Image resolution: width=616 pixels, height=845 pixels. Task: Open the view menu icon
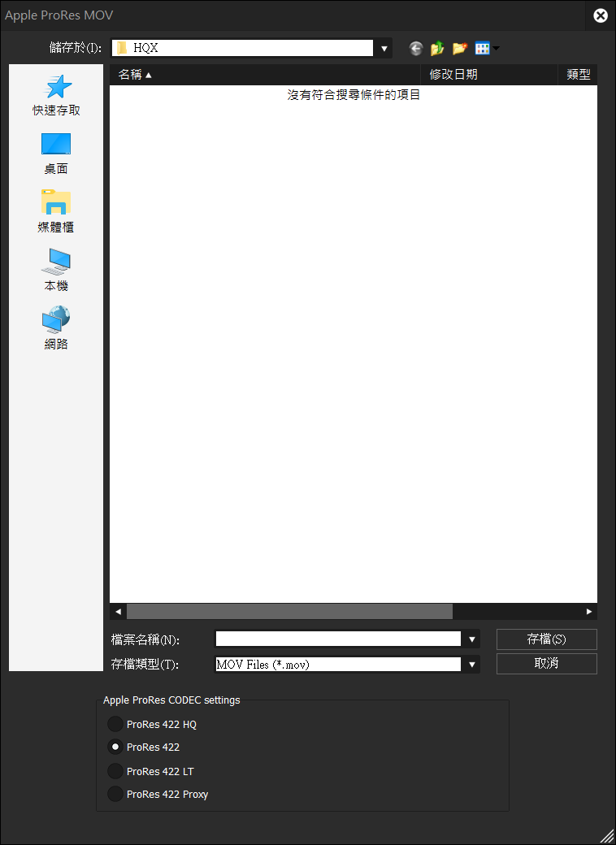488,49
